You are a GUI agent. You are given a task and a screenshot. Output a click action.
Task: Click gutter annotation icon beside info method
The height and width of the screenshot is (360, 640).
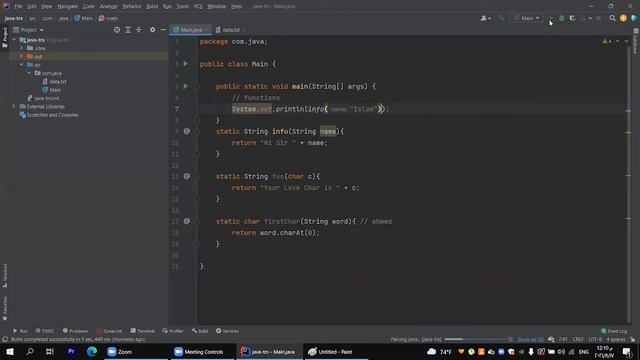pyautogui.click(x=187, y=131)
